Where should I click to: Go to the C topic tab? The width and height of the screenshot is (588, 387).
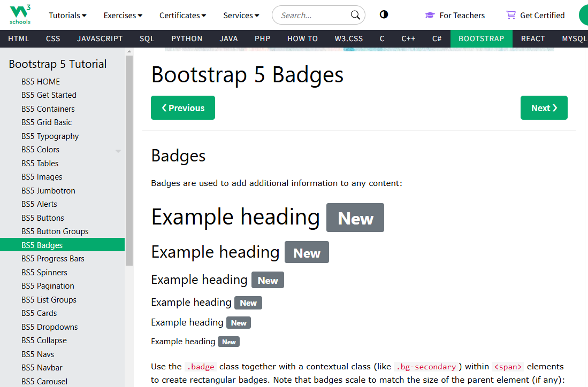point(382,38)
